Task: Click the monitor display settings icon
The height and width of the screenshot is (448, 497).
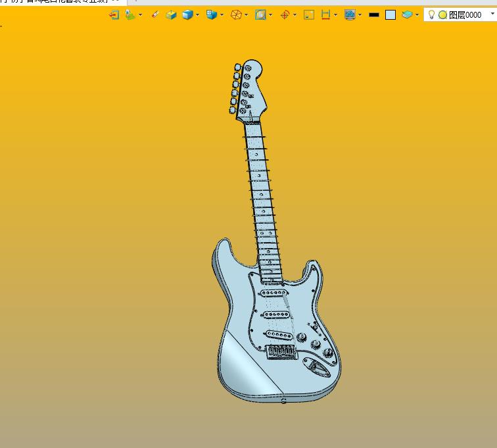Action: [x=350, y=15]
